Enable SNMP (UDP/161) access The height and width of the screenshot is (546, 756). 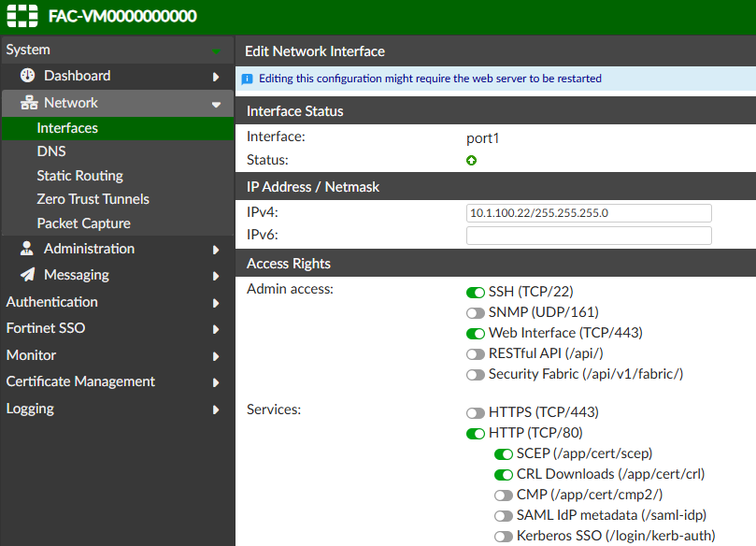pyautogui.click(x=476, y=313)
